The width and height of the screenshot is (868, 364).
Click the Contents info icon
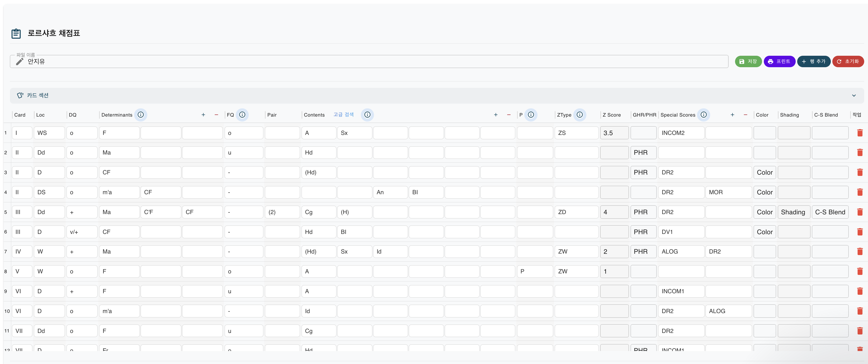point(367,115)
